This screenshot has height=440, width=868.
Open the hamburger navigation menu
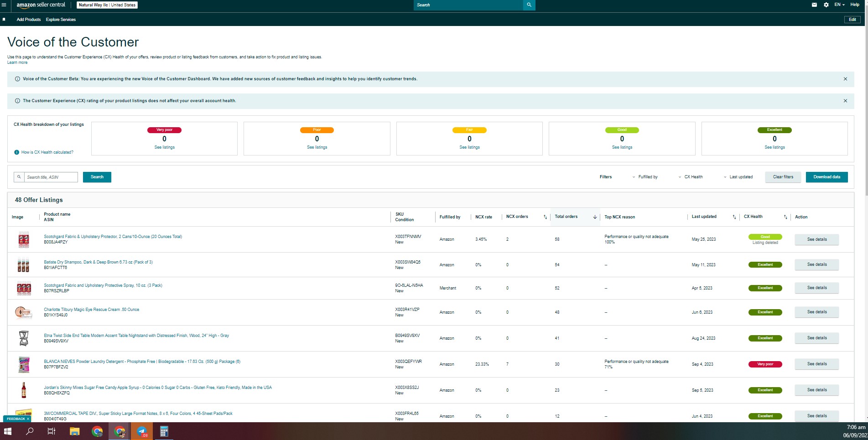[x=4, y=5]
